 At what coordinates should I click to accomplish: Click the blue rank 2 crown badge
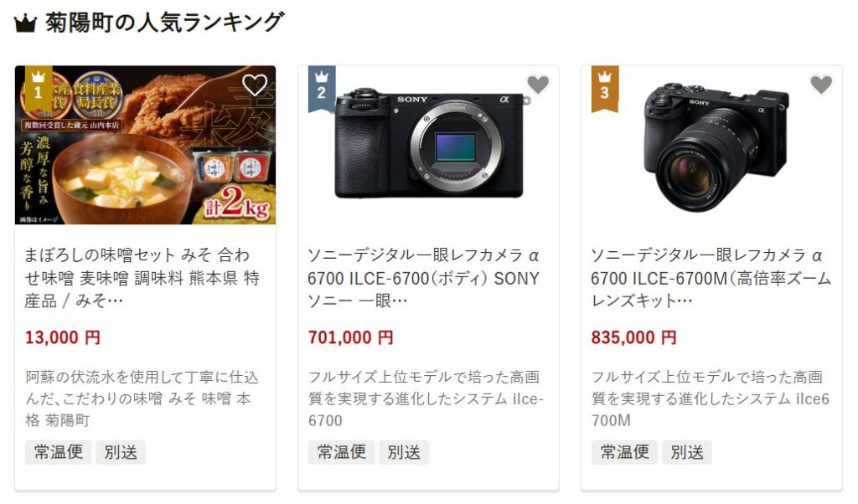point(322,89)
